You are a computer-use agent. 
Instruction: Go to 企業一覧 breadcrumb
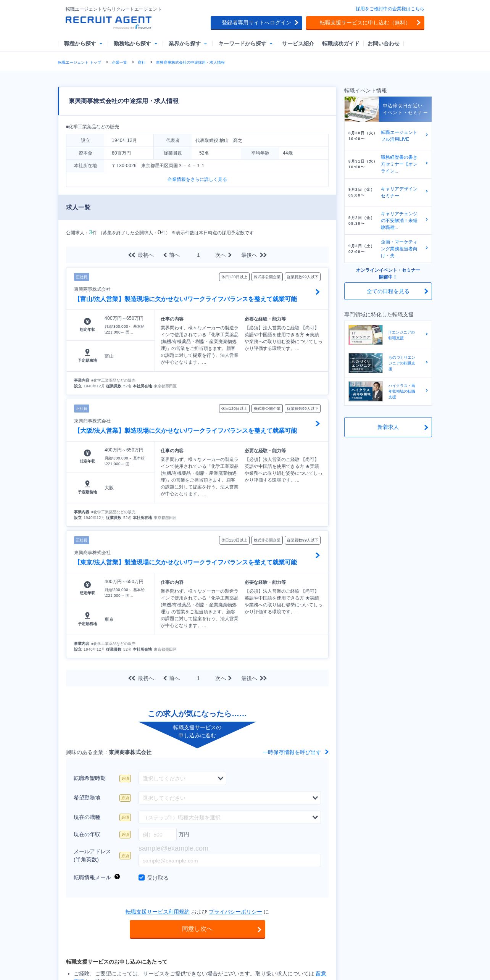pos(119,62)
